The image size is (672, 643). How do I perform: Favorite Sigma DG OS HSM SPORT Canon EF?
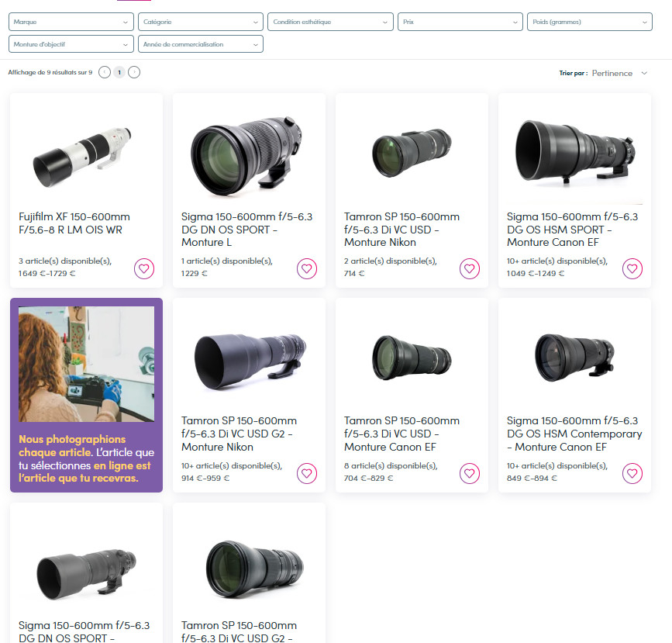632,268
